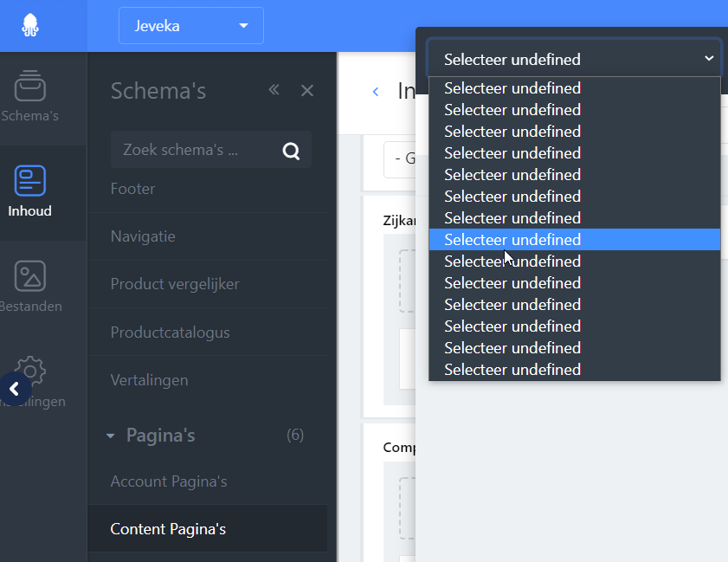
Task: Click the Pagina's item count (6)
Action: [x=295, y=436]
